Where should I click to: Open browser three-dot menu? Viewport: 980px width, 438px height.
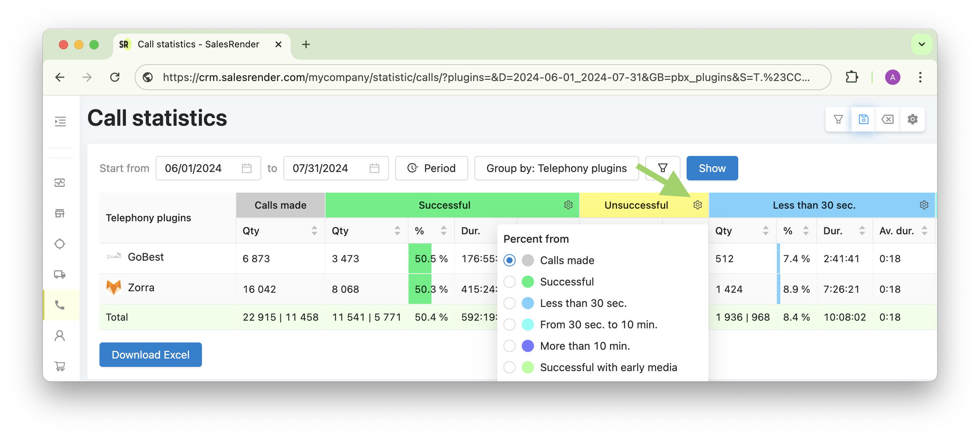click(x=920, y=77)
